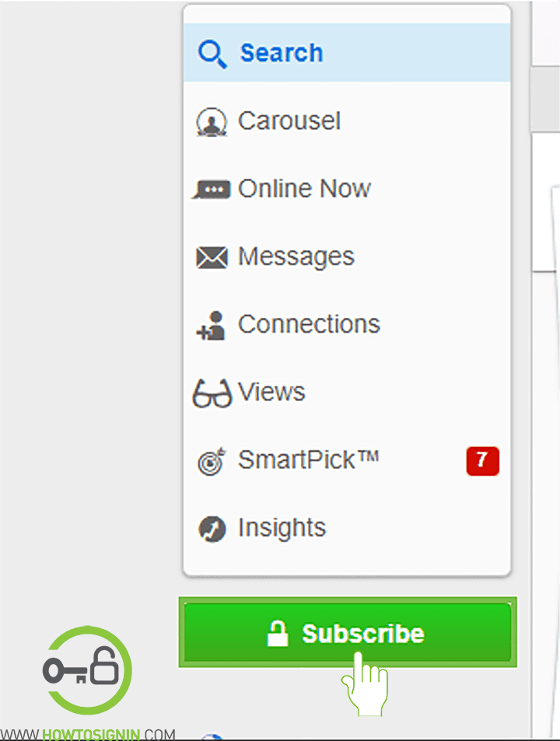The height and width of the screenshot is (741, 560).
Task: Click the SmartPick target icon
Action: click(212, 461)
